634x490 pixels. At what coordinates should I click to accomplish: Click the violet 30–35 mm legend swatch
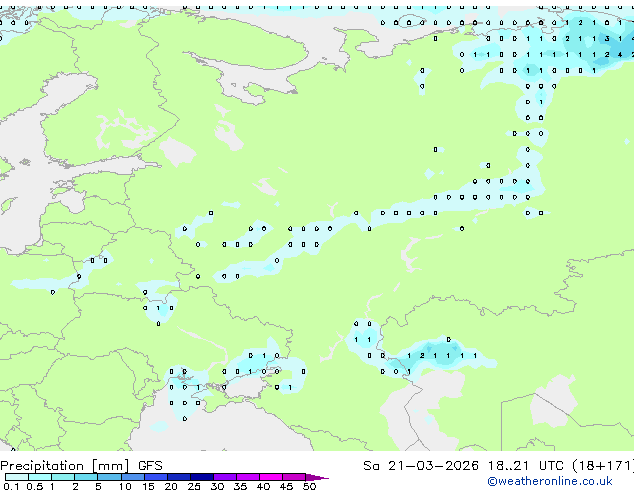point(224,477)
